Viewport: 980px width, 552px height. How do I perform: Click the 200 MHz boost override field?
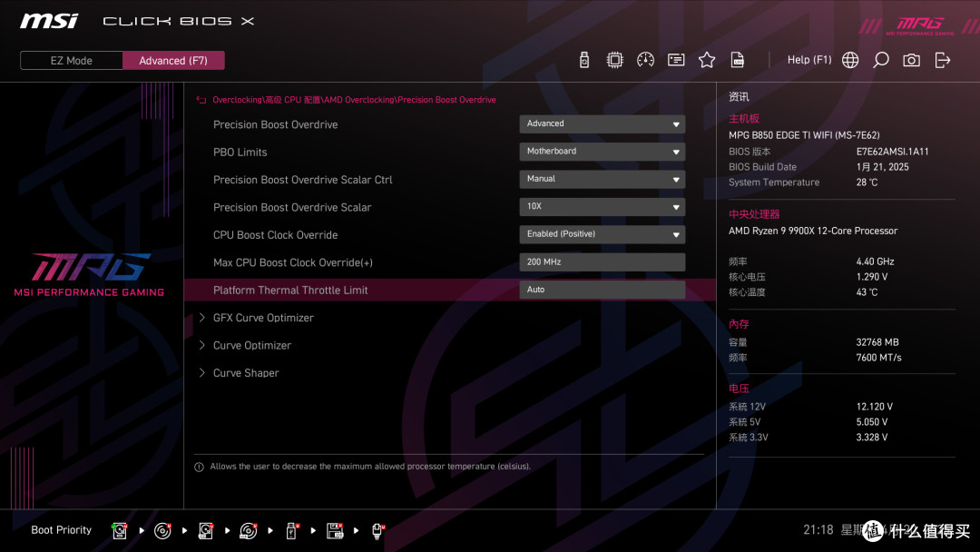pyautogui.click(x=602, y=262)
